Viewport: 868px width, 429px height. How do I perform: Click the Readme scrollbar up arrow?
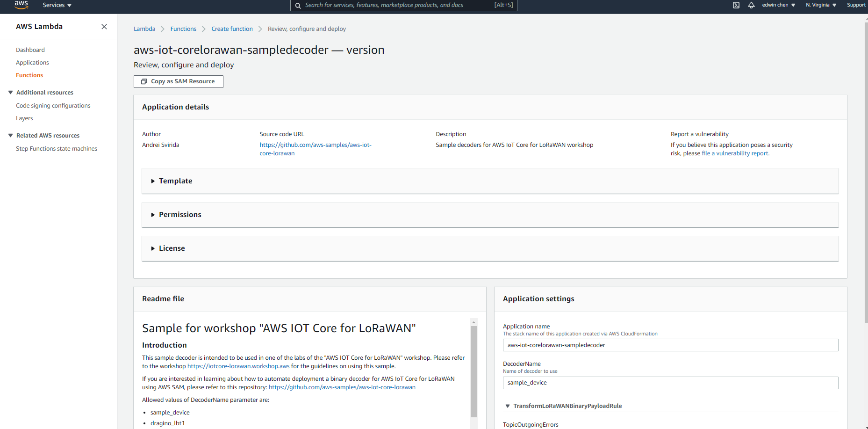[473, 322]
